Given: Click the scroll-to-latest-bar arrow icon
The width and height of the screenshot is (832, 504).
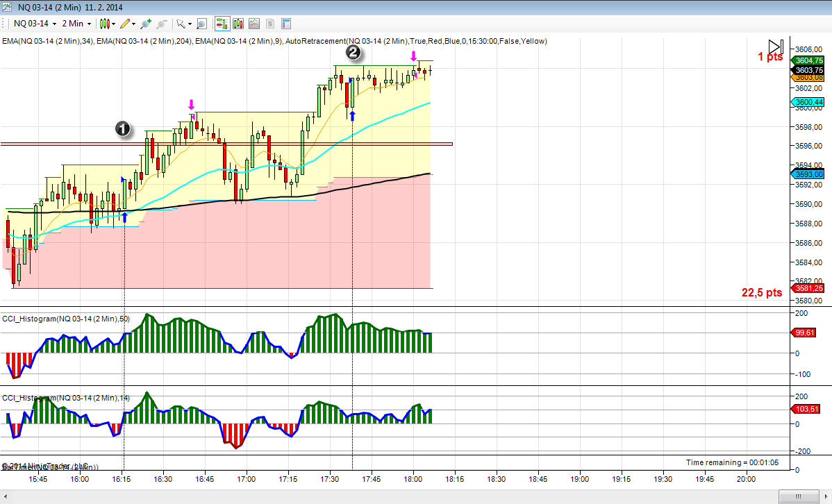Looking at the screenshot, I should (x=776, y=47).
